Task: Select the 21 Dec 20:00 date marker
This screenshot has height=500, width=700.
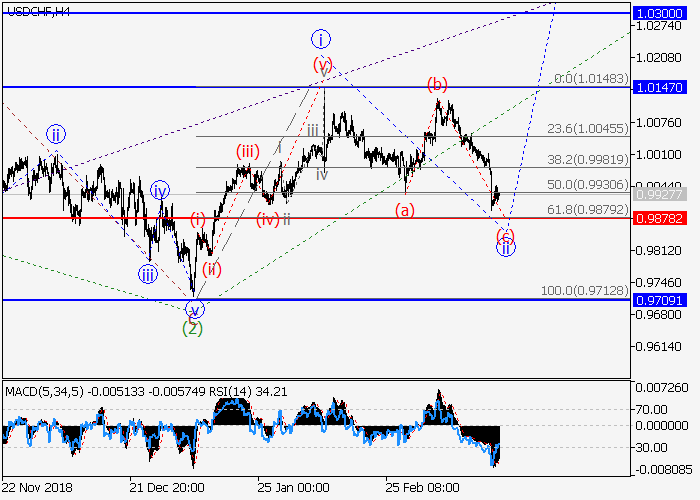Action: 167,488
